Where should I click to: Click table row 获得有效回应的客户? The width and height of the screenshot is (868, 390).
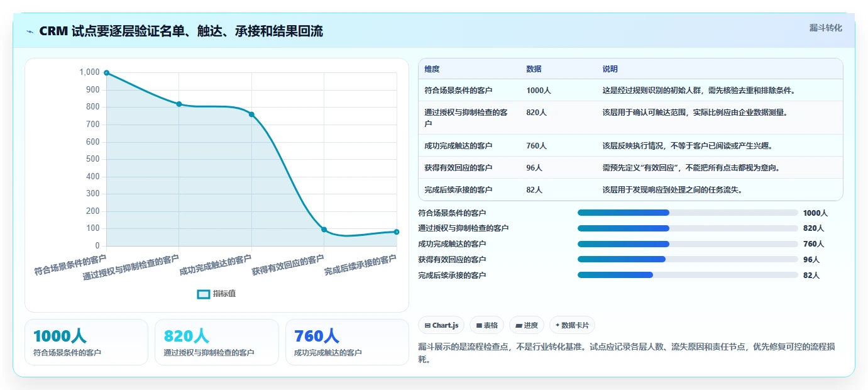(630, 168)
